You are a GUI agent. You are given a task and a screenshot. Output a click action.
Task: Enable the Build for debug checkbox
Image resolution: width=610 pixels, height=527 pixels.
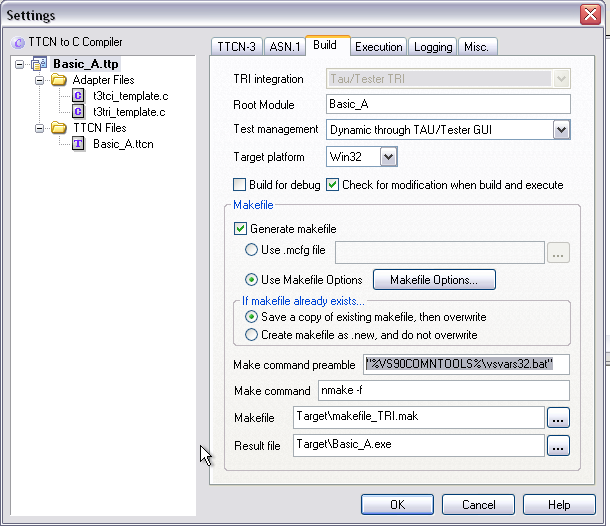coord(239,185)
